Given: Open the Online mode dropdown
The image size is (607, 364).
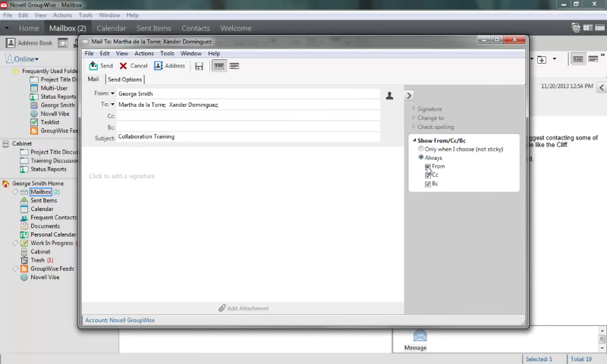Looking at the screenshot, I should (x=22, y=59).
